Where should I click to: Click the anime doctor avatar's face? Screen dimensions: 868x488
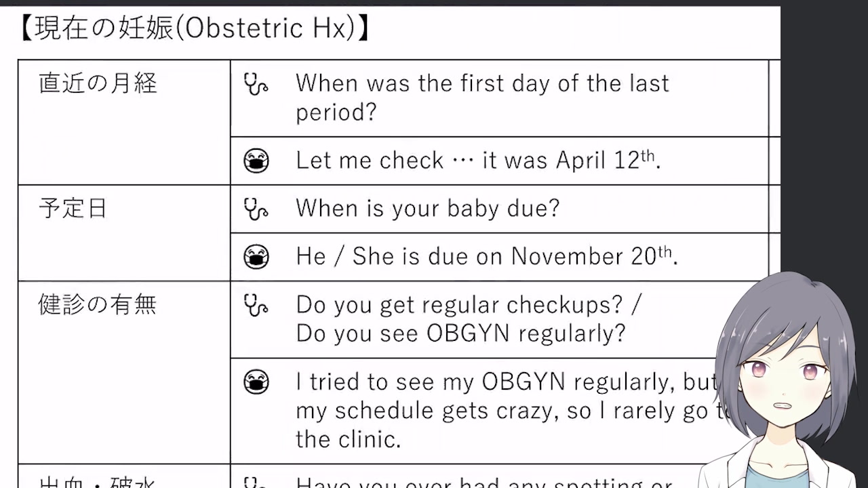787,380
